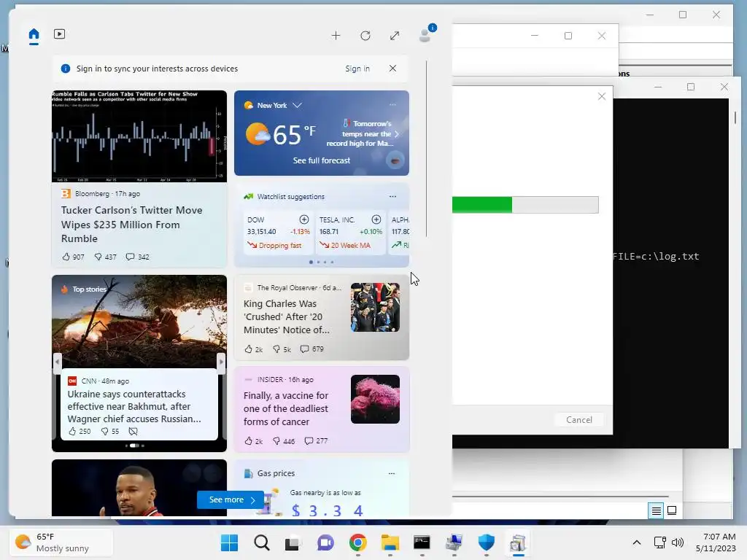Switch to large icons view in back window
Screen dimensions: 747x560
672,511
